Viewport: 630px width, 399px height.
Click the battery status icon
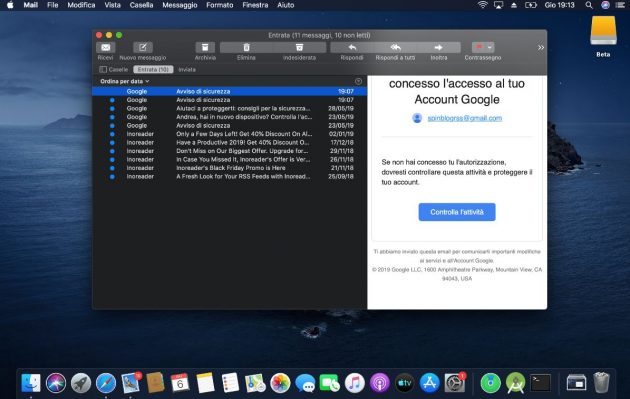click(531, 5)
